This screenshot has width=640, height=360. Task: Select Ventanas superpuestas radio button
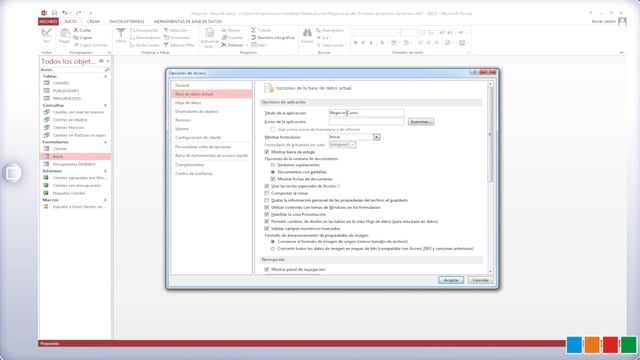pyautogui.click(x=273, y=165)
